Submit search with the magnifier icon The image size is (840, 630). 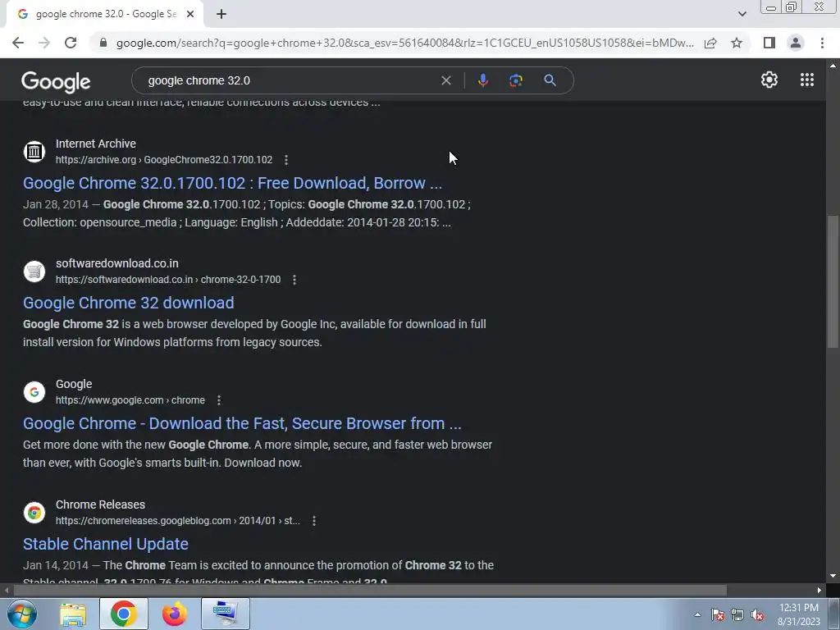tap(550, 80)
